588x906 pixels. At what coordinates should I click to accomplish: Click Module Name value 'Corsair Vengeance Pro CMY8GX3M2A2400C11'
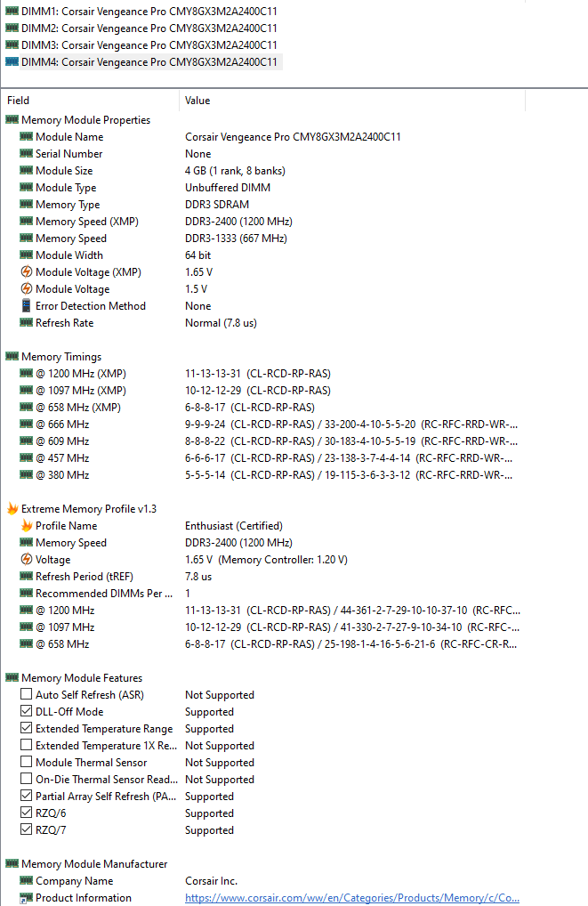pyautogui.click(x=293, y=136)
